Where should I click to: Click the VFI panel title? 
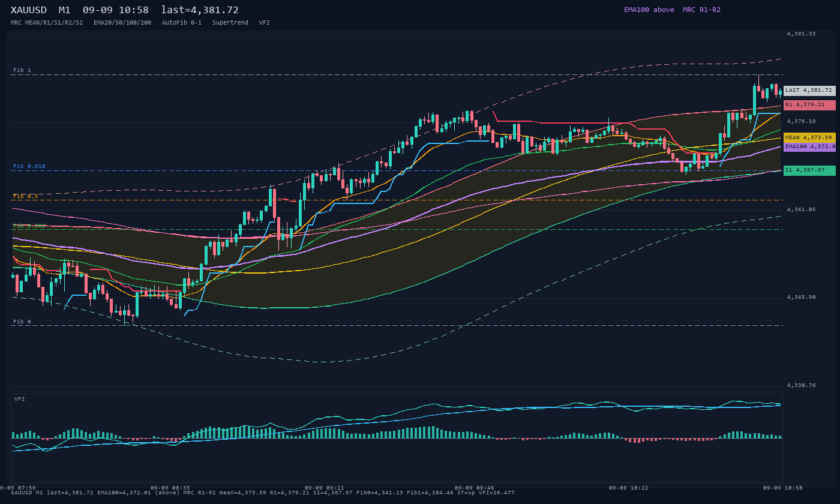pos(20,399)
